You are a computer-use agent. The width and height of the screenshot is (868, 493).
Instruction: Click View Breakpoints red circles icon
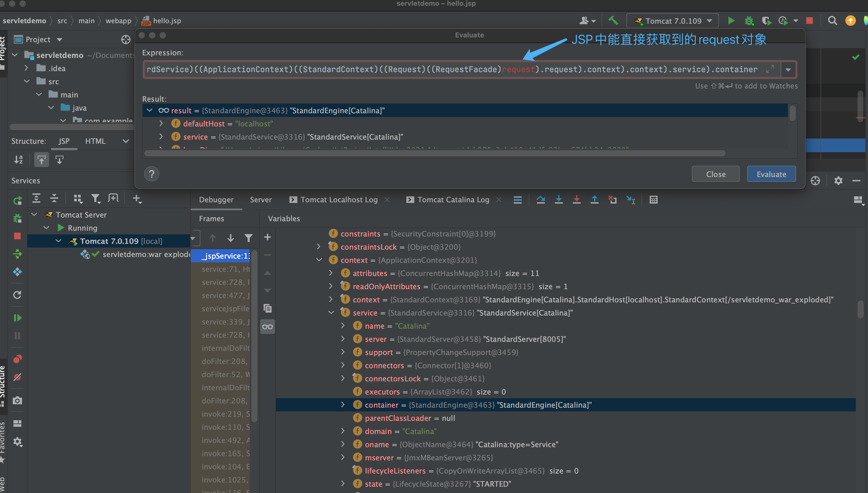(x=17, y=359)
